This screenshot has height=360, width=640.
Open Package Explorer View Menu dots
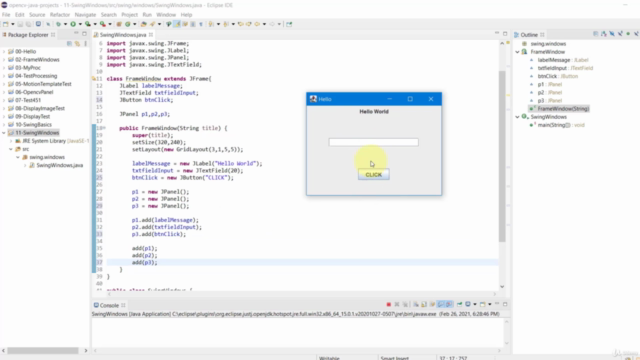tap(85, 43)
